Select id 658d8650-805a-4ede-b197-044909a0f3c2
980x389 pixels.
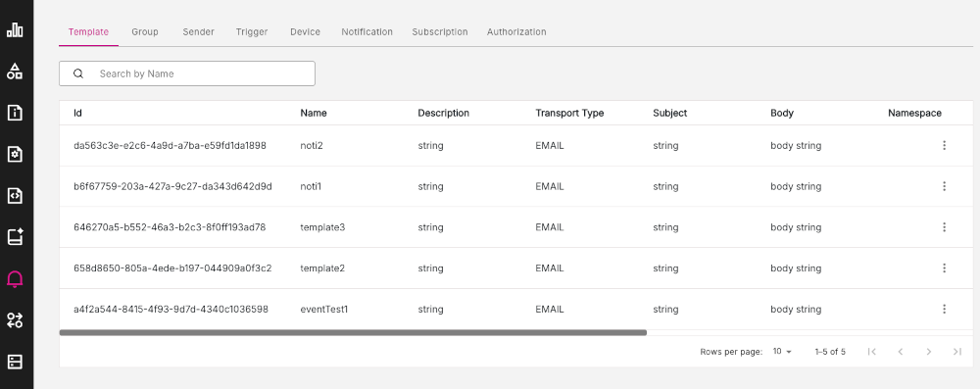(x=172, y=268)
